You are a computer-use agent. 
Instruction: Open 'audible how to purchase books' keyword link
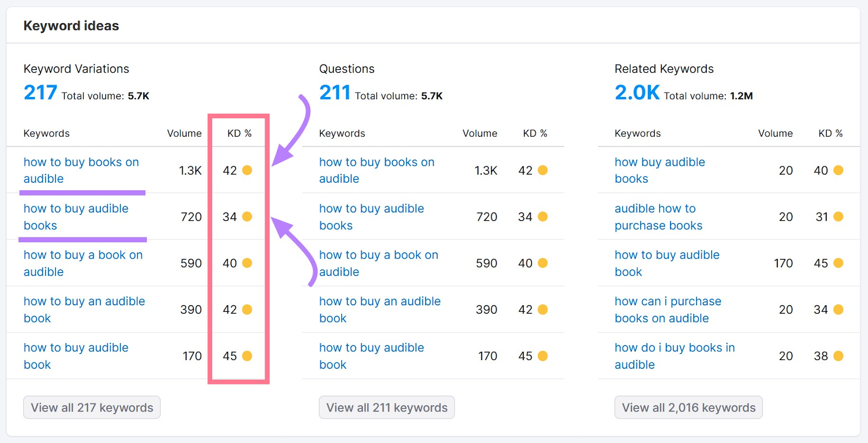pos(658,217)
